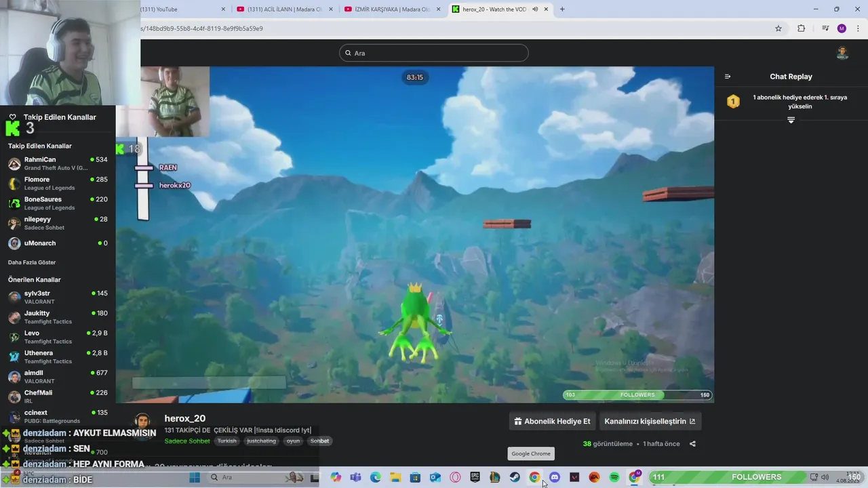Open BoneSaures channel in sidebar

pos(58,203)
